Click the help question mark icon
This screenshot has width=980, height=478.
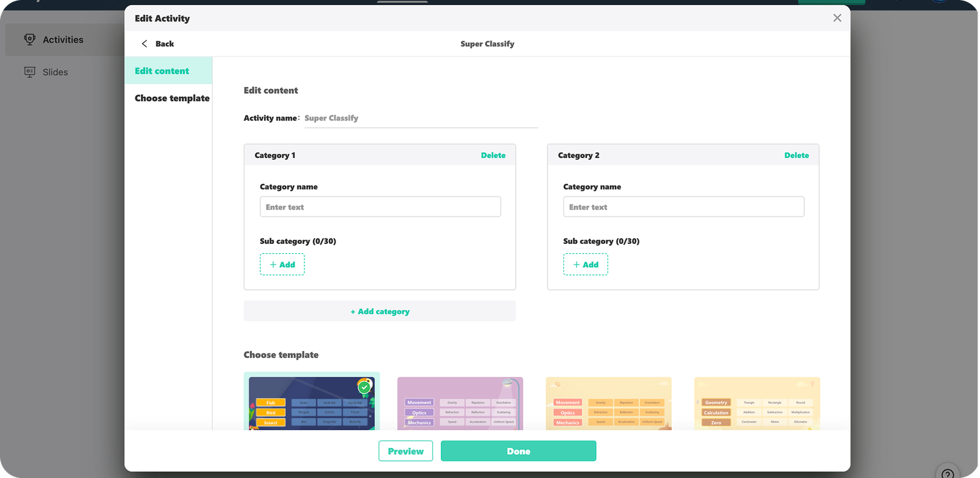[947, 473]
